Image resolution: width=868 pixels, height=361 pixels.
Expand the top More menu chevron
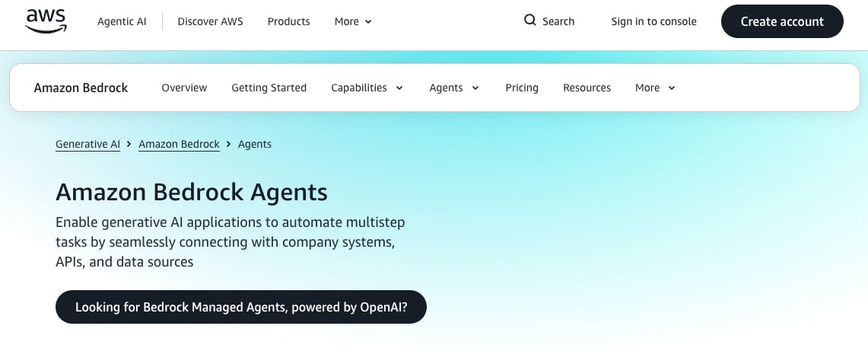click(369, 21)
